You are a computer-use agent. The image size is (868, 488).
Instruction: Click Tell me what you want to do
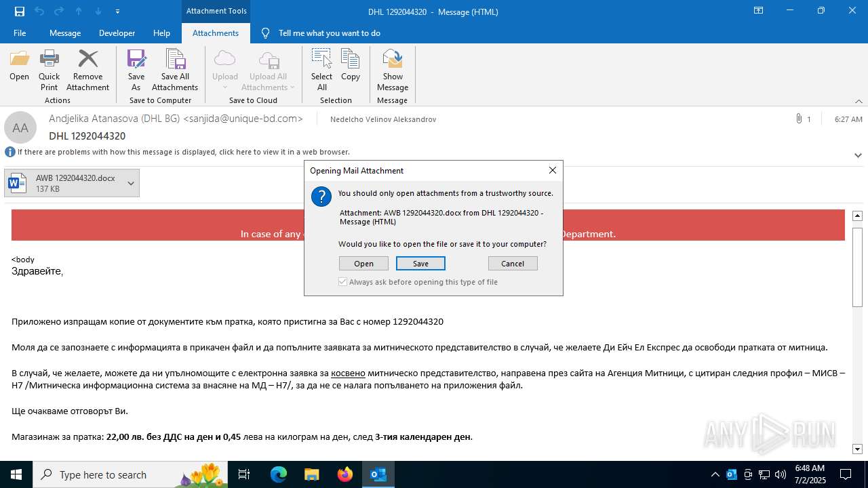click(330, 33)
